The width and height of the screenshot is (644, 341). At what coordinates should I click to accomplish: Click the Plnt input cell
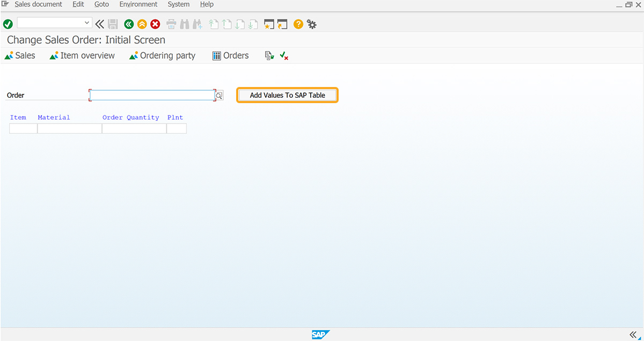[x=177, y=128]
